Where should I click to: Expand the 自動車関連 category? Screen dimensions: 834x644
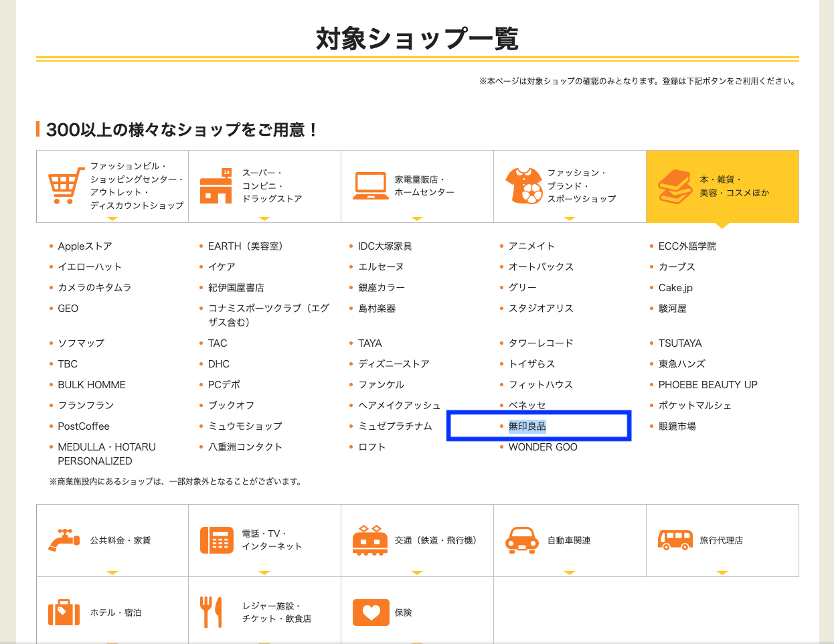pos(570,540)
